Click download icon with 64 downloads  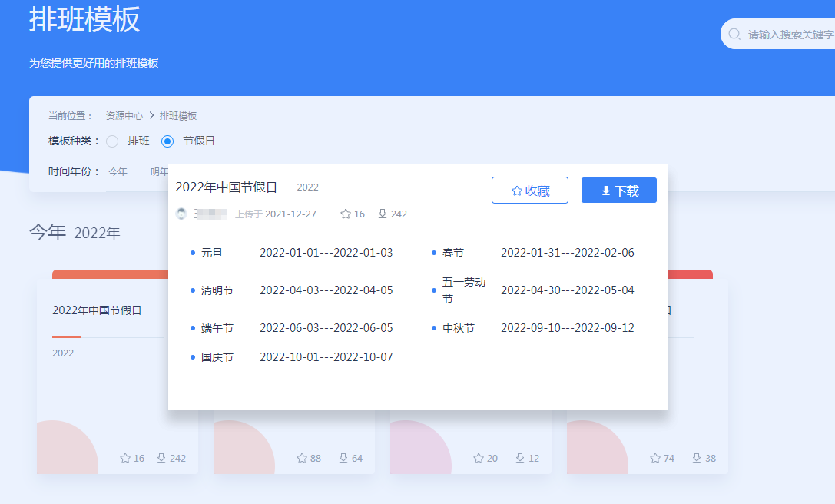[344, 458]
